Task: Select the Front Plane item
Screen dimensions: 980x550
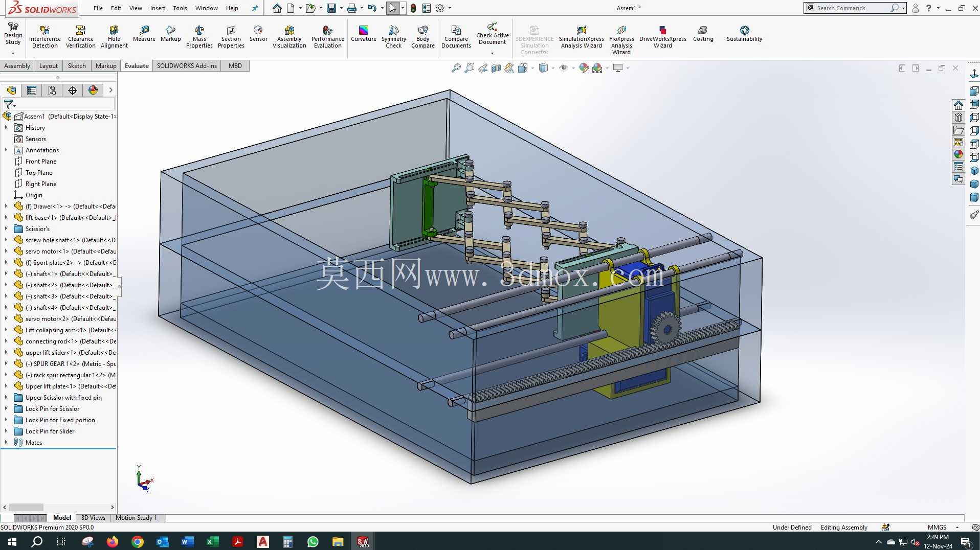Action: click(x=41, y=162)
